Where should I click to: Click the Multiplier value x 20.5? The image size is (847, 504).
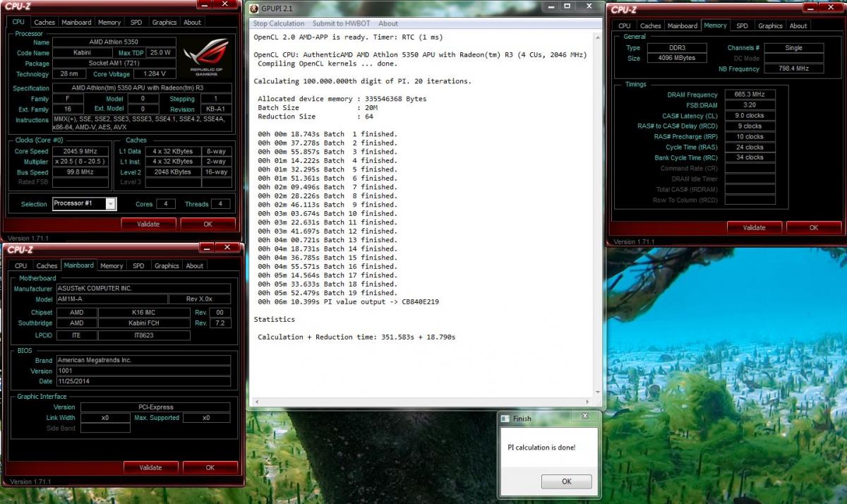[x=80, y=162]
